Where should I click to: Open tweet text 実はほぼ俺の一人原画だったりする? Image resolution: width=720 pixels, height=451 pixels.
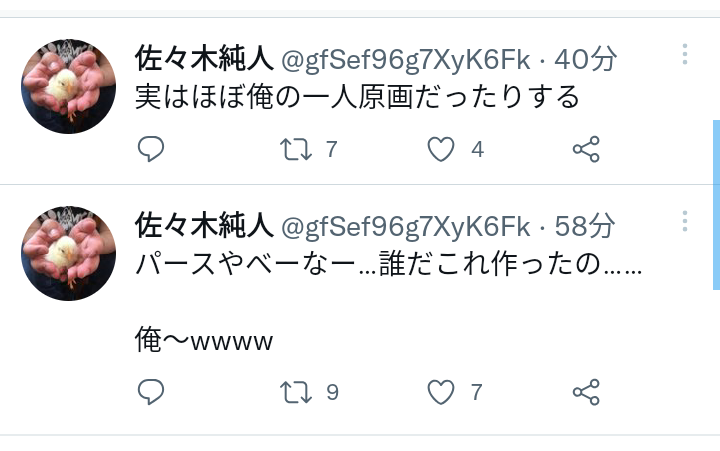pyautogui.click(x=357, y=97)
